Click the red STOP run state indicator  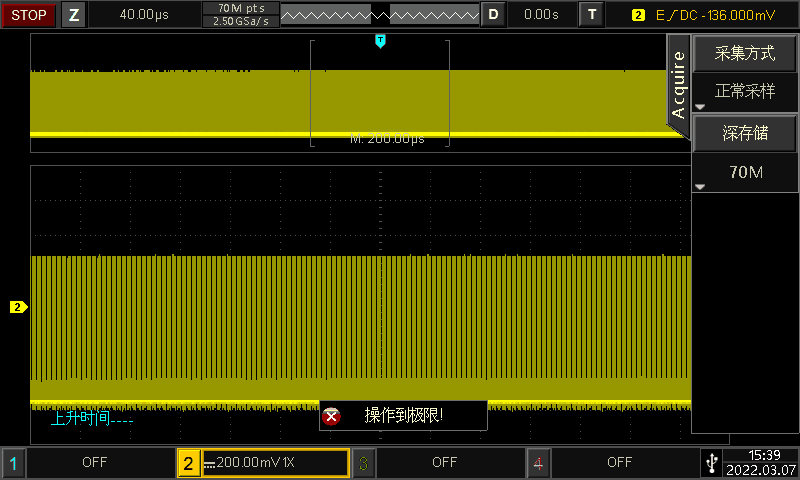pyautogui.click(x=28, y=15)
